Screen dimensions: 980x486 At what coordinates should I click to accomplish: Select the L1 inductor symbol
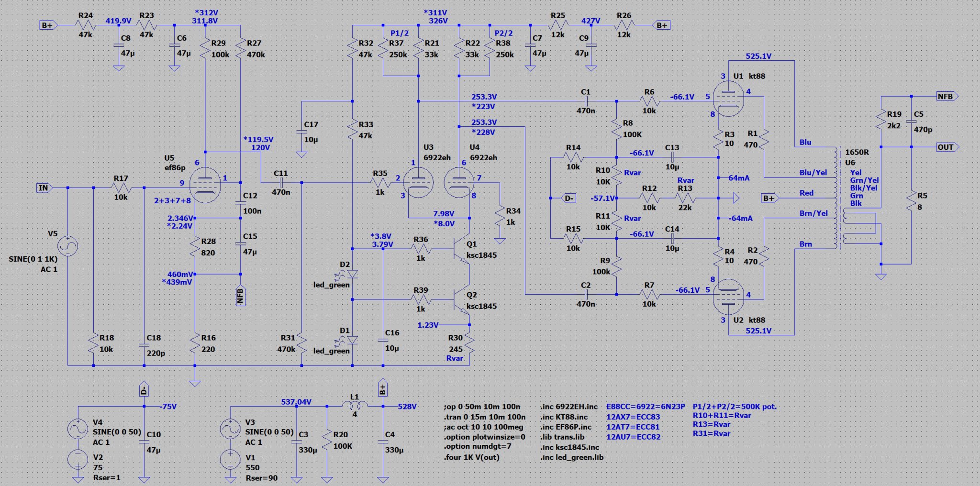(x=355, y=406)
